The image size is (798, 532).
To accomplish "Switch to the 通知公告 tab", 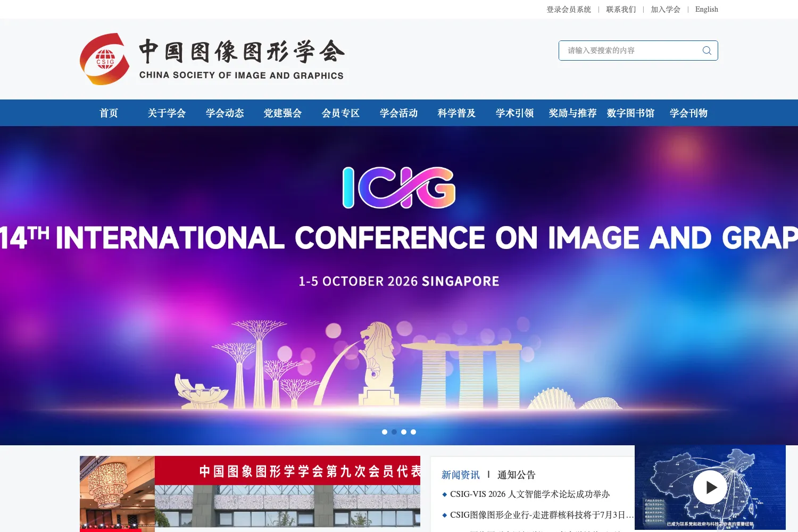I will tap(516, 475).
